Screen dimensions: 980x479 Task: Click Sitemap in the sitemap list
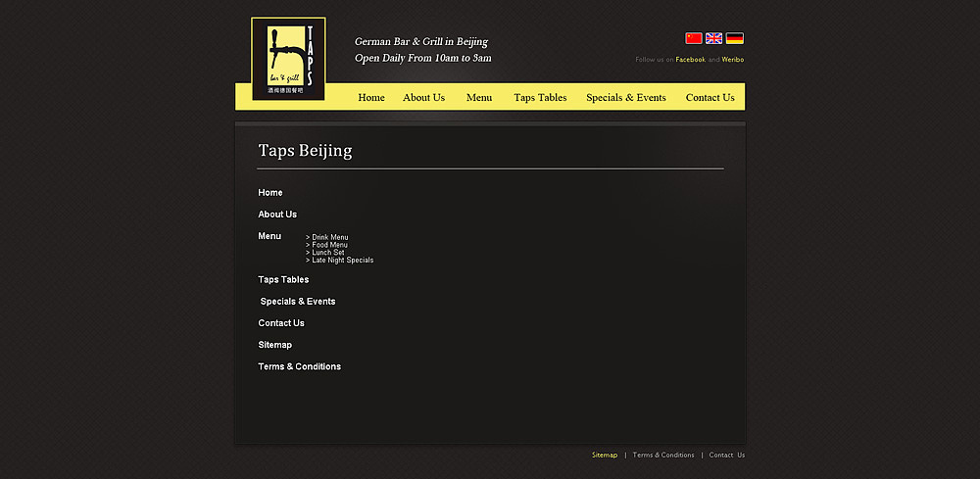[275, 345]
